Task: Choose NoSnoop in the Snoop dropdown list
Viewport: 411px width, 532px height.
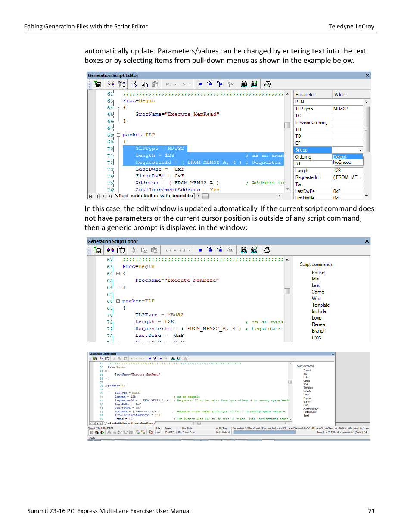Action: pyautogui.click(x=347, y=162)
